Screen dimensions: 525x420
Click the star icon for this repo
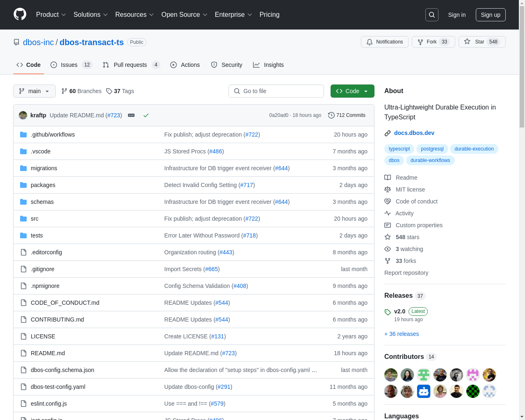pyautogui.click(x=467, y=42)
